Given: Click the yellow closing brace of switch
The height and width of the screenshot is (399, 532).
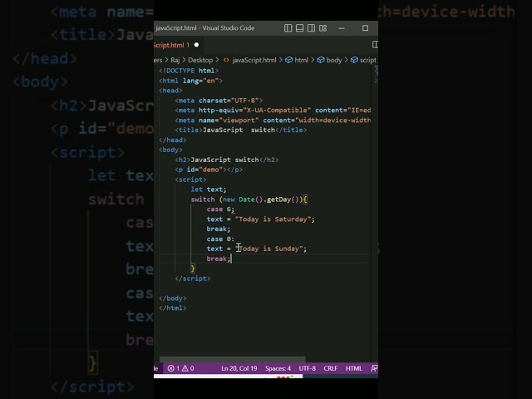Looking at the screenshot, I should 193,268.
